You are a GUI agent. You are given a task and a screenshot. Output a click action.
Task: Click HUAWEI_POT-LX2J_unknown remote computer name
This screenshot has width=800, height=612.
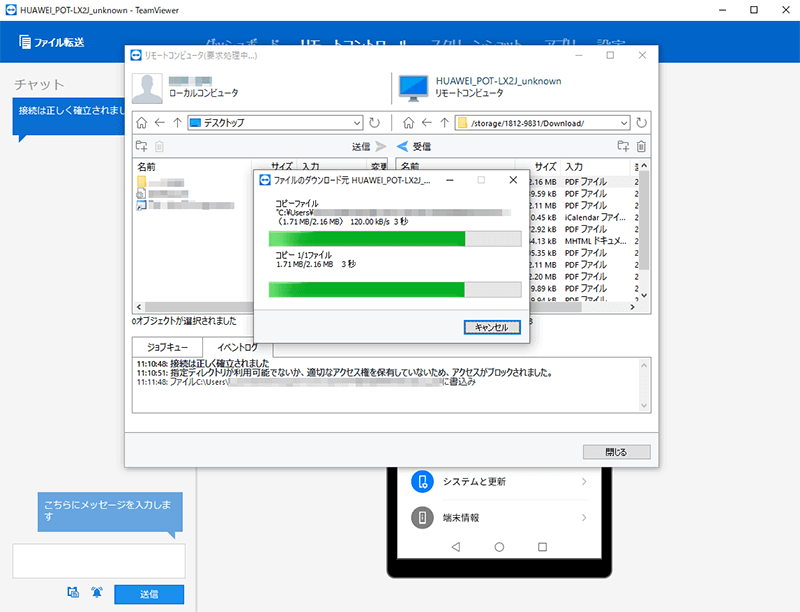(x=498, y=81)
